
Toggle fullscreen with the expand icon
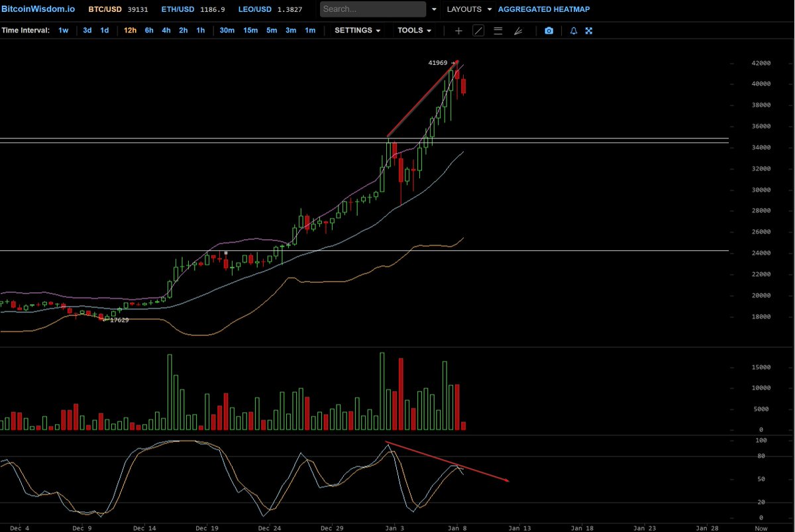click(588, 30)
